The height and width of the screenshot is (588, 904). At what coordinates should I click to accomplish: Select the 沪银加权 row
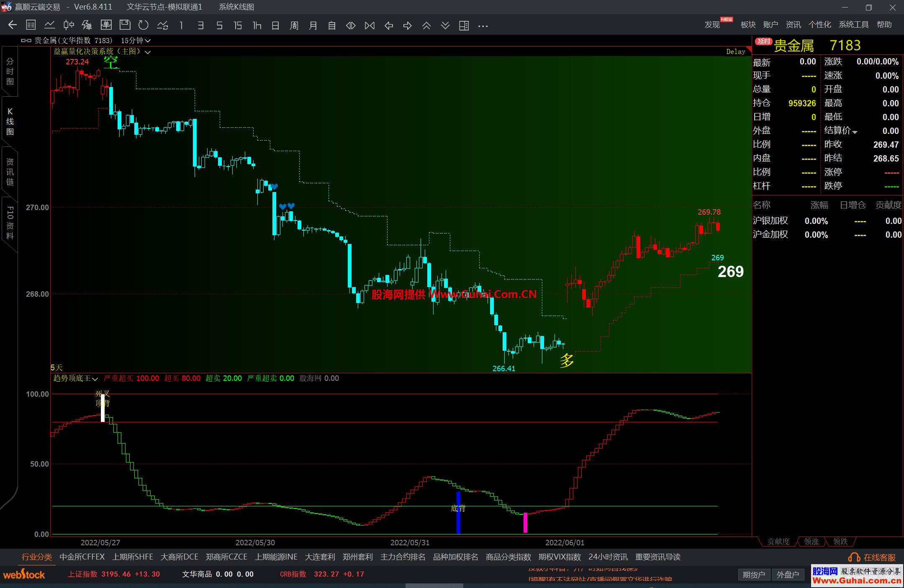click(x=770, y=221)
